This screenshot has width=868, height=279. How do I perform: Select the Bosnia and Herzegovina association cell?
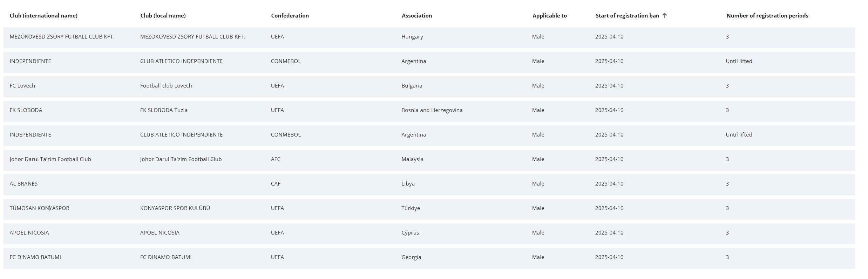(x=432, y=110)
